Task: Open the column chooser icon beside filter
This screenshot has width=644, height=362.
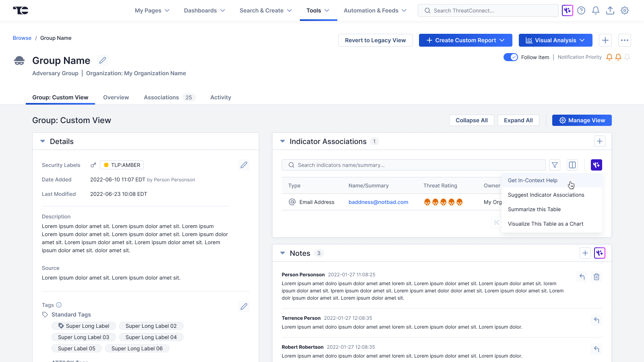Action: (572, 165)
